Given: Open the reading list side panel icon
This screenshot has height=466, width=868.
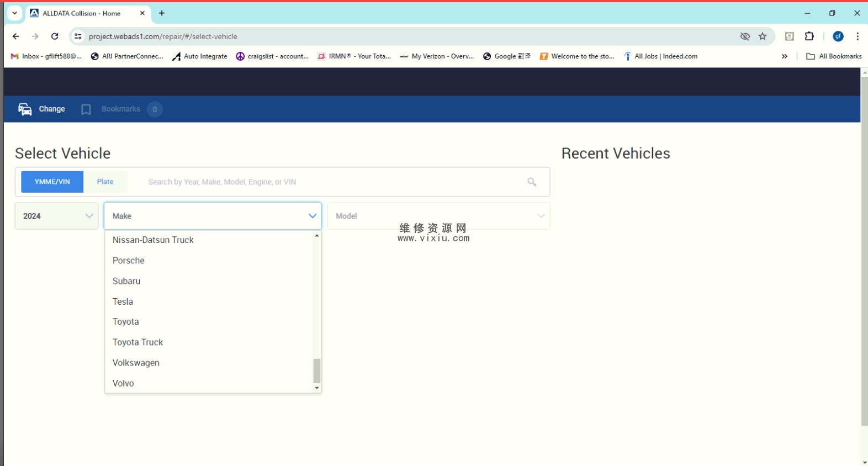Looking at the screenshot, I should point(790,36).
